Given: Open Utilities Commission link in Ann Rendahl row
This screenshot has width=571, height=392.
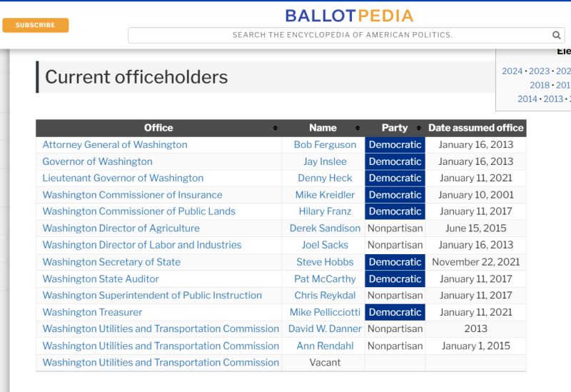Looking at the screenshot, I should 161,346.
